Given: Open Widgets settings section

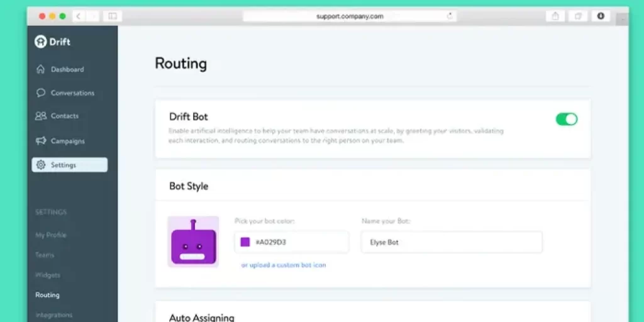Looking at the screenshot, I should point(48,275).
